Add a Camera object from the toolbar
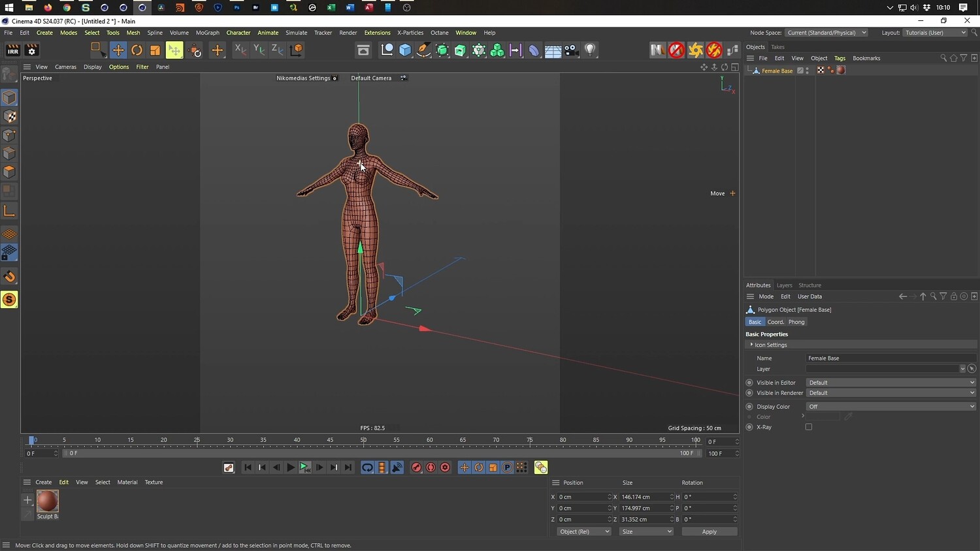980x551 pixels. point(572,50)
